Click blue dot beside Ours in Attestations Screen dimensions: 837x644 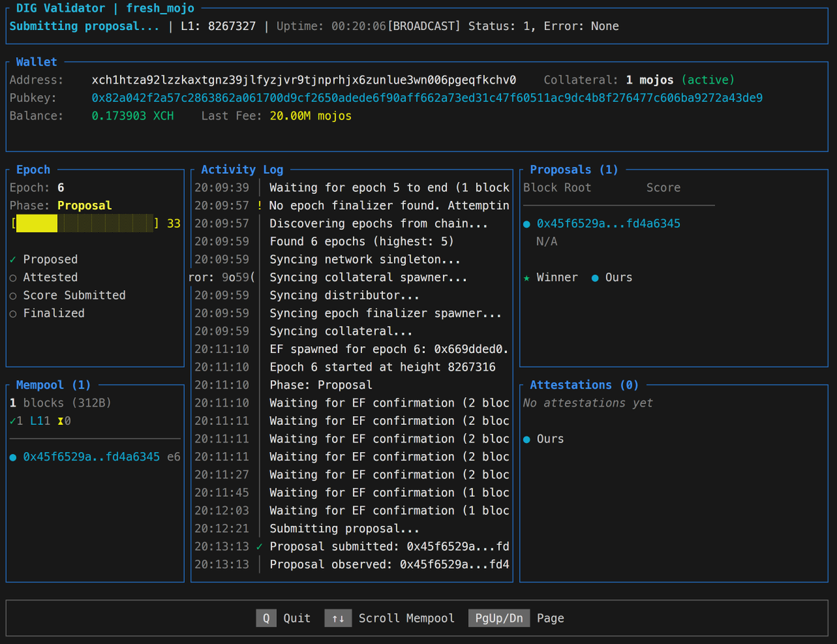(527, 439)
